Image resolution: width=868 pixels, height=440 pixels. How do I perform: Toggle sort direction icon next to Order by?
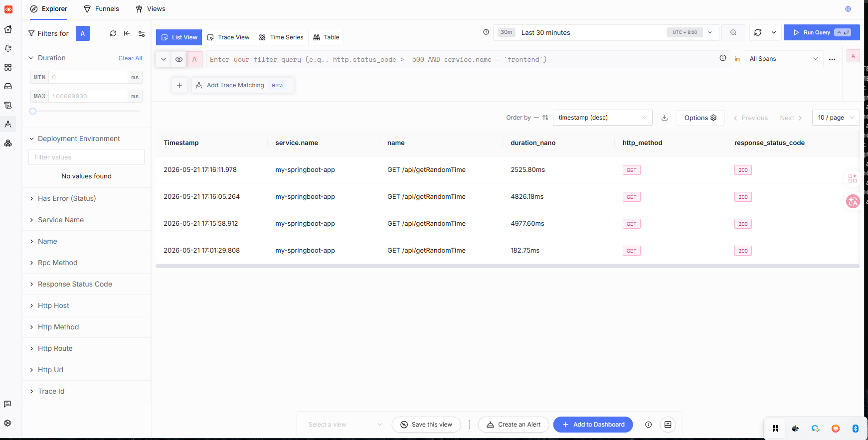545,118
